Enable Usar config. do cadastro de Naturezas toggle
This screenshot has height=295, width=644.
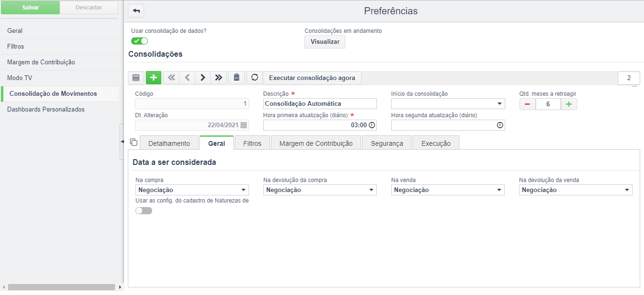(144, 211)
